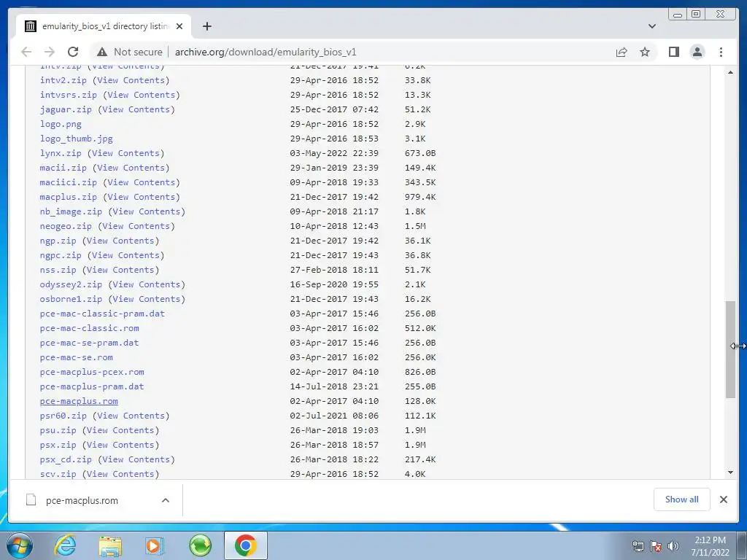The height and width of the screenshot is (560, 747).
Task: Download pce-macplus-pcex.rom
Action: pyautogui.click(x=92, y=372)
